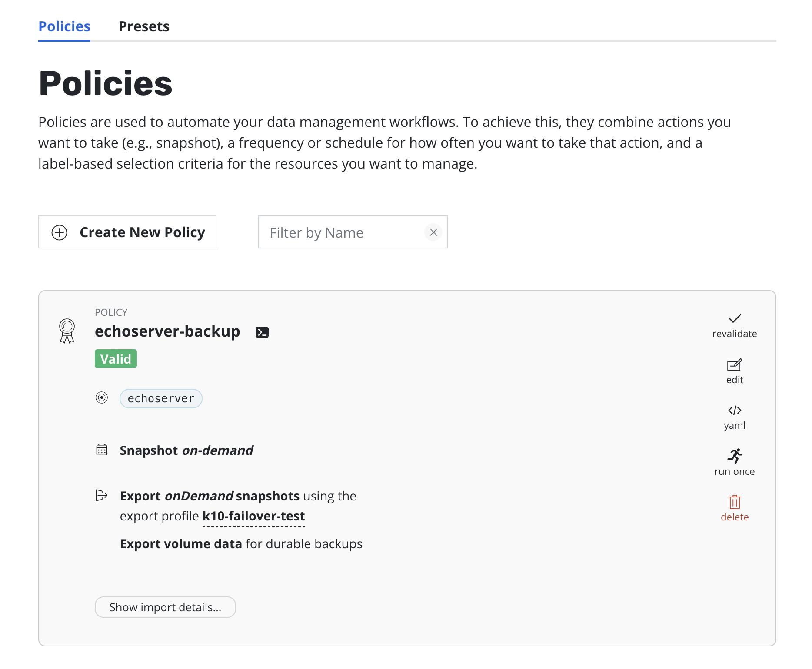Click the target icon beside echoserver label
The width and height of the screenshot is (812, 669).
102,397
